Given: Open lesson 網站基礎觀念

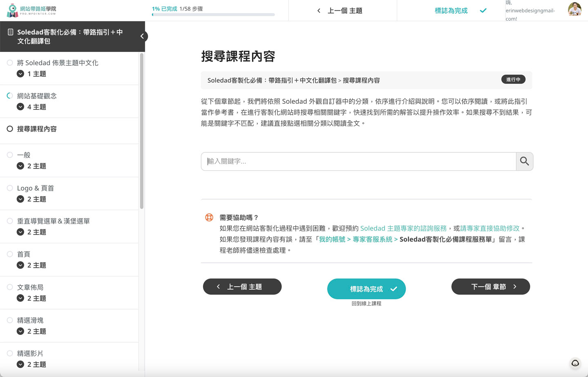Looking at the screenshot, I should [37, 96].
